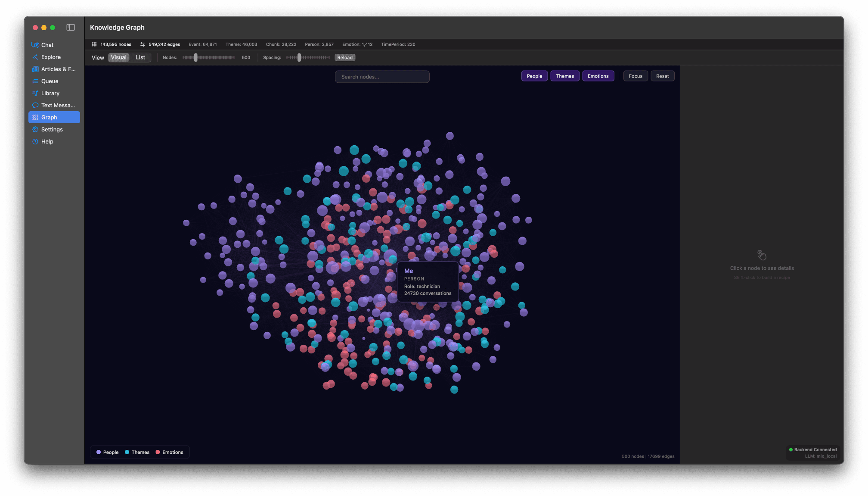868x496 pixels.
Task: Click the Reset button
Action: [662, 76]
